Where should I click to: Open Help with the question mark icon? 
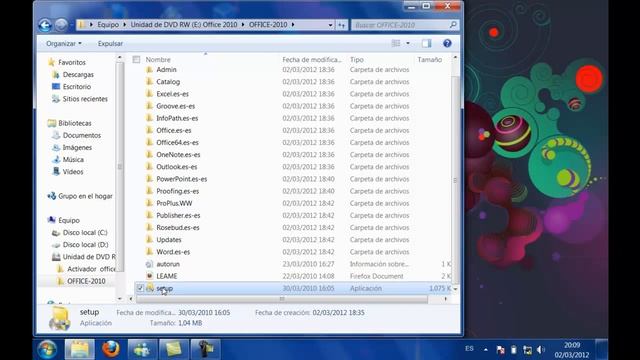click(x=447, y=43)
